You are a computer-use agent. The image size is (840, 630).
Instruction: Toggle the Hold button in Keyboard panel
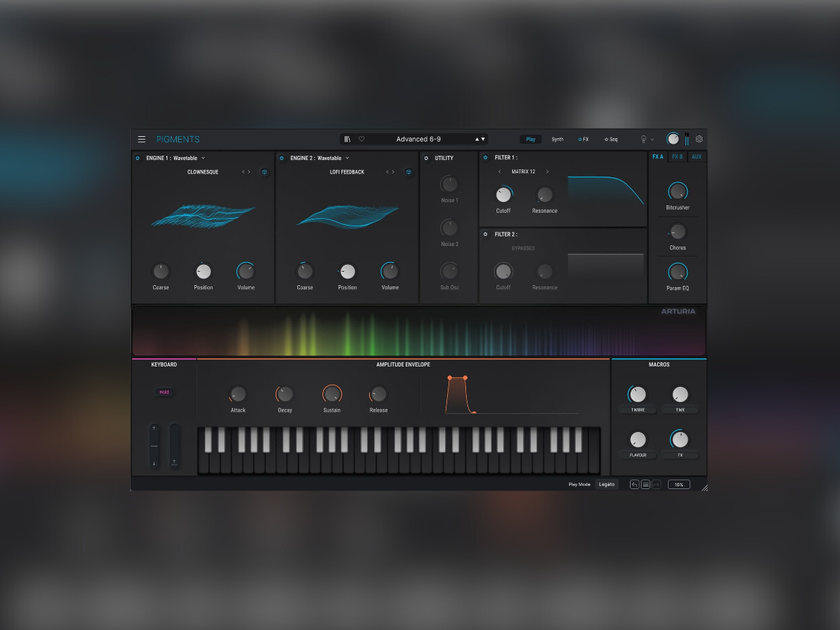pyautogui.click(x=164, y=392)
